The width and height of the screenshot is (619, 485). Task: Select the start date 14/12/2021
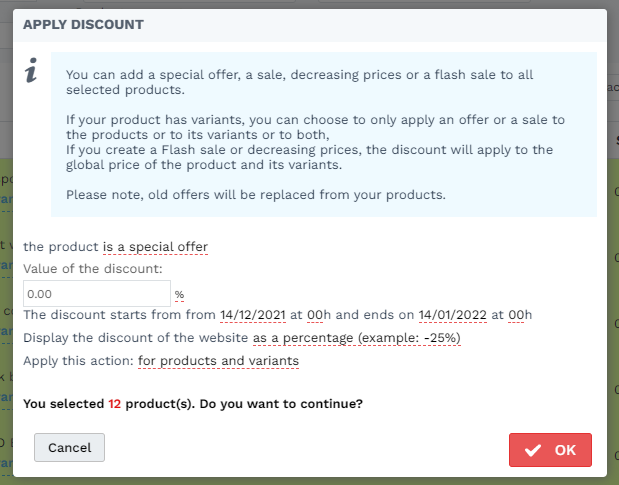pos(253,315)
